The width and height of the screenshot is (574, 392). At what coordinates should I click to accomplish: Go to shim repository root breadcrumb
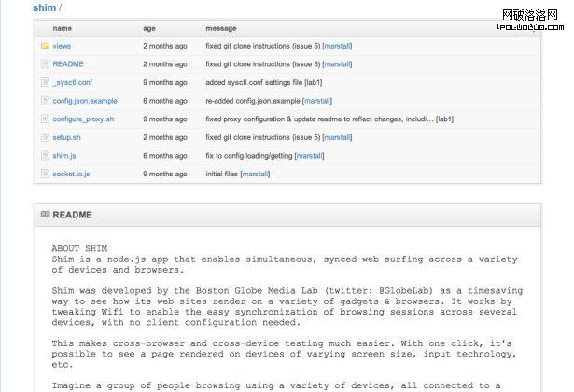(44, 7)
